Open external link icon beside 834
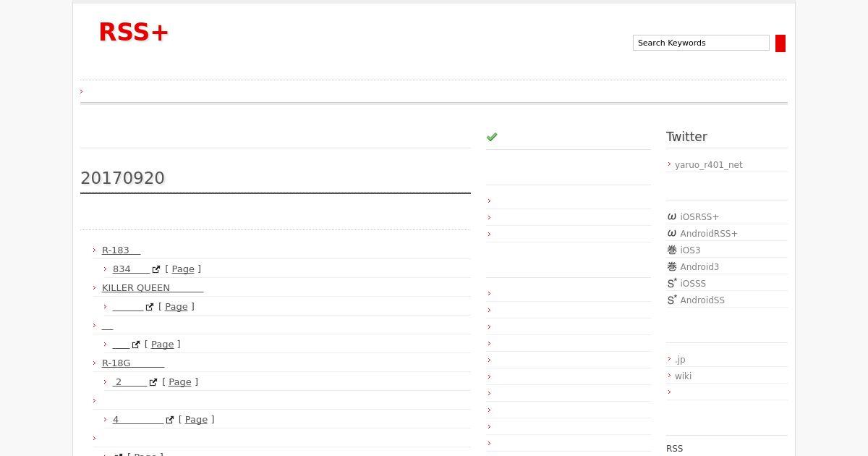 click(156, 269)
